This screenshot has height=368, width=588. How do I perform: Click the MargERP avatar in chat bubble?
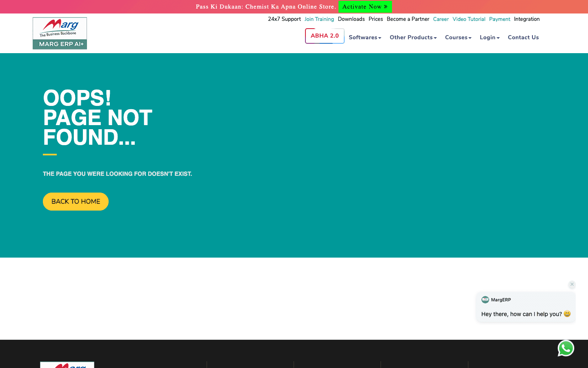485,300
